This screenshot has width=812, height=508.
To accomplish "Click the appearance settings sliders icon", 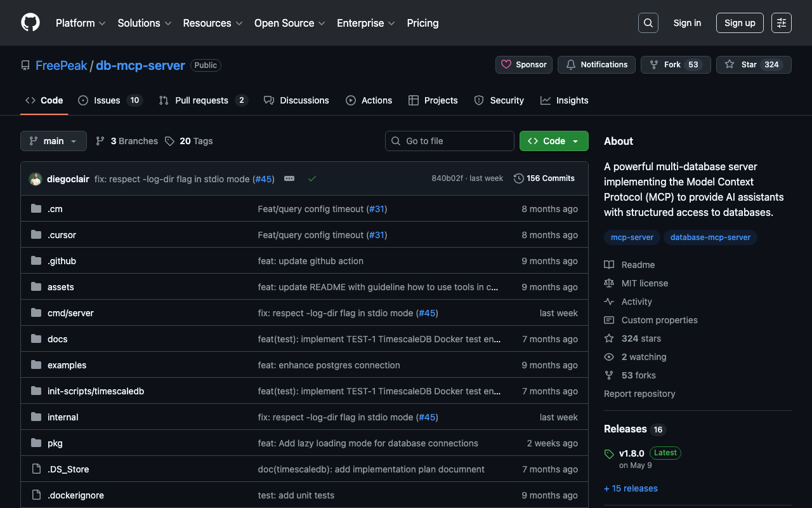I will [781, 23].
